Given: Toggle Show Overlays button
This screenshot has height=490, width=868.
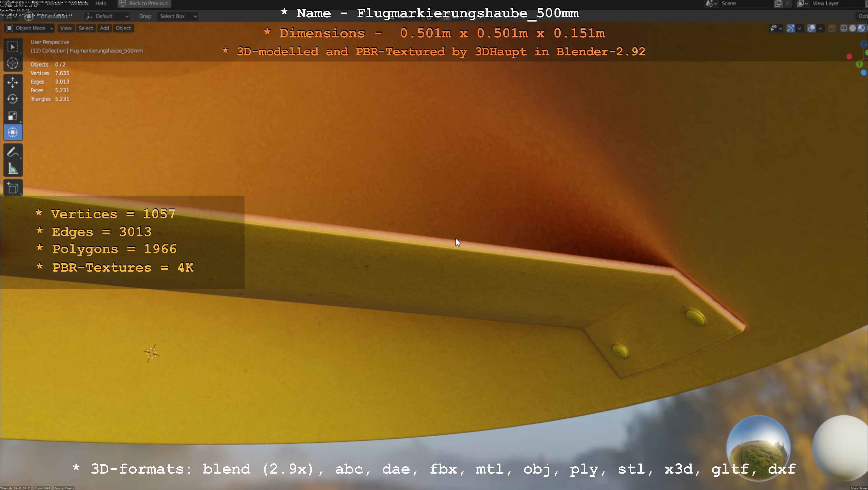Looking at the screenshot, I should 811,28.
